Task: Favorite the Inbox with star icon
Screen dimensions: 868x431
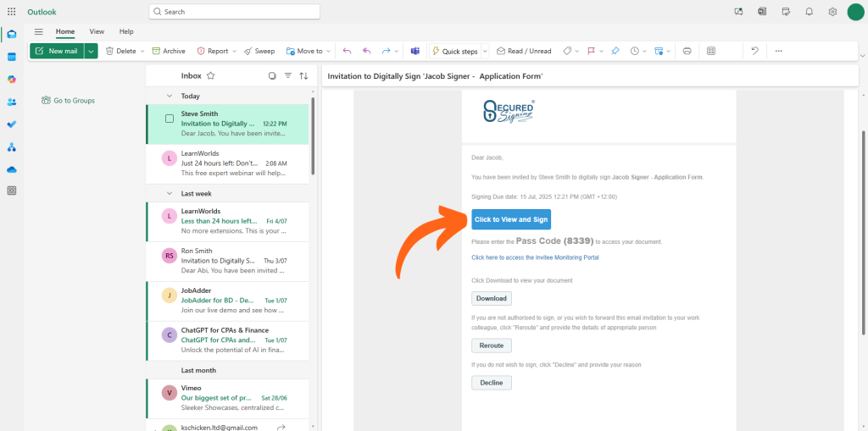Action: coord(210,76)
